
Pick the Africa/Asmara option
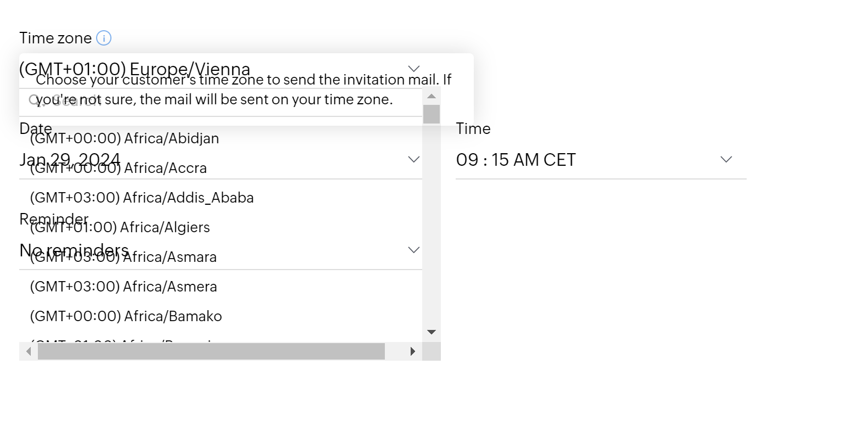coord(124,257)
